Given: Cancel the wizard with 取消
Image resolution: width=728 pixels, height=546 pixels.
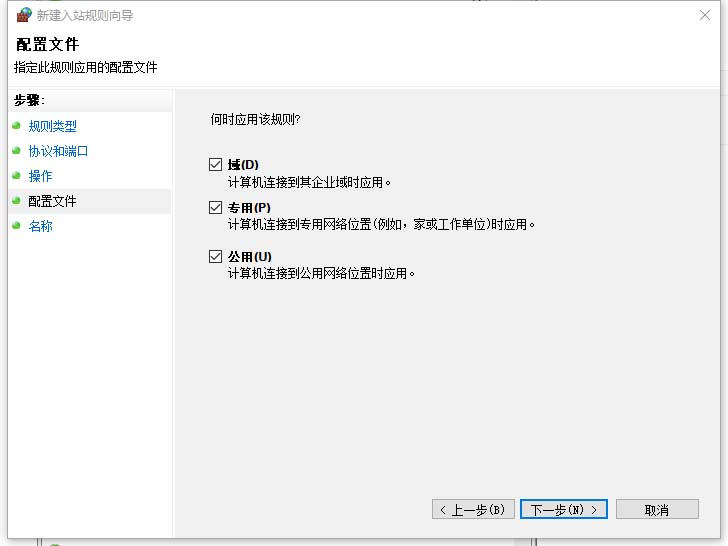Looking at the screenshot, I should point(656,509).
